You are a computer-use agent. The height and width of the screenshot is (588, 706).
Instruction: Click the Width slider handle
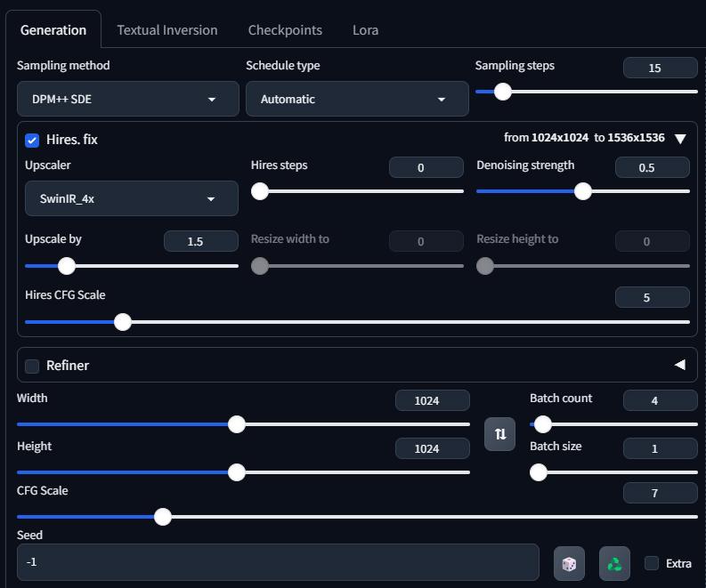(x=237, y=424)
